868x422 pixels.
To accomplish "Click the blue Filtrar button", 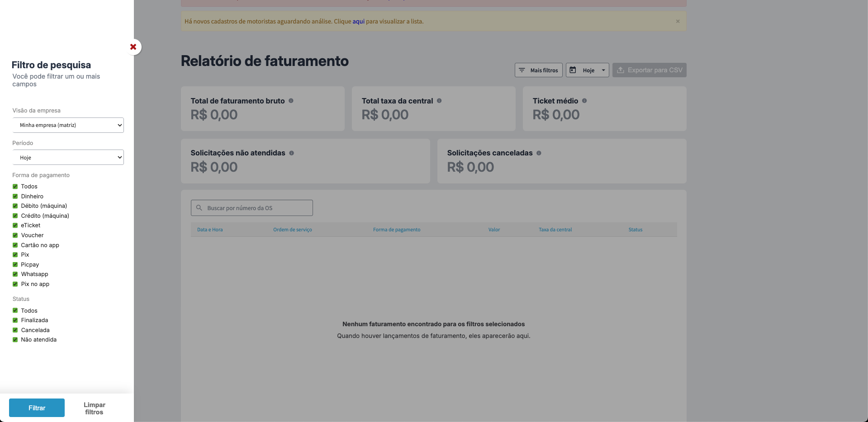I will (x=37, y=408).
